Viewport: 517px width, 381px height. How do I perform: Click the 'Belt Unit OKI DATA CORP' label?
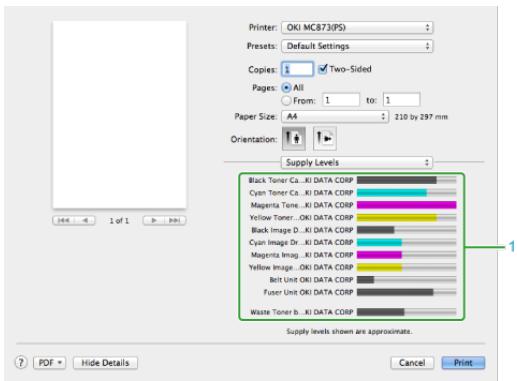click(x=311, y=280)
